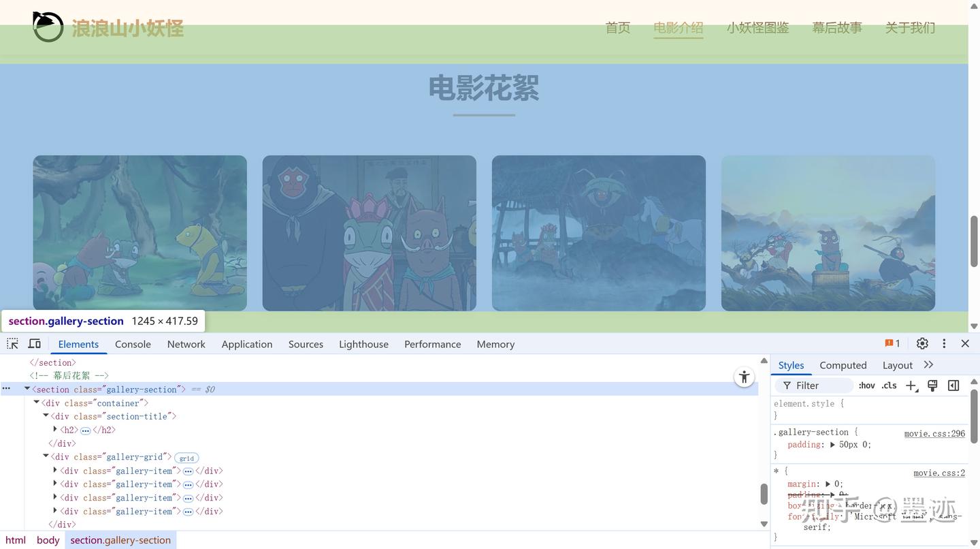Expand the ellipsis inside the h2 element
The width and height of the screenshot is (980, 549).
click(x=85, y=430)
